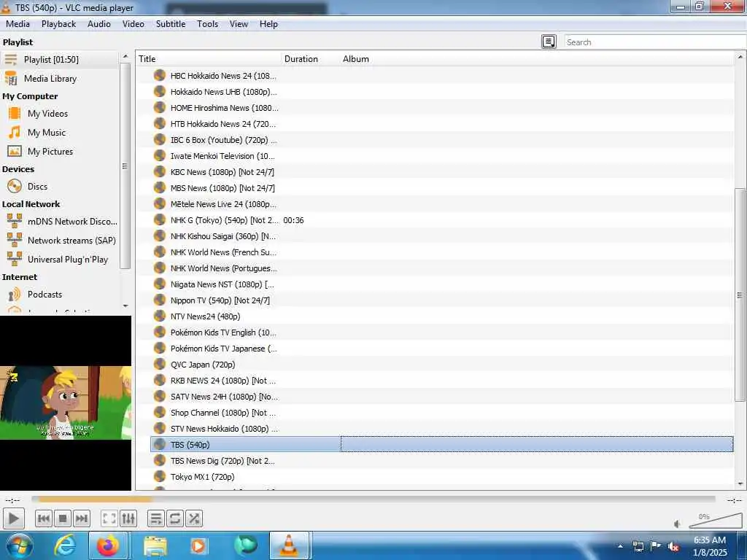
Task: Open extended settings equalizer icon
Action: (128, 518)
